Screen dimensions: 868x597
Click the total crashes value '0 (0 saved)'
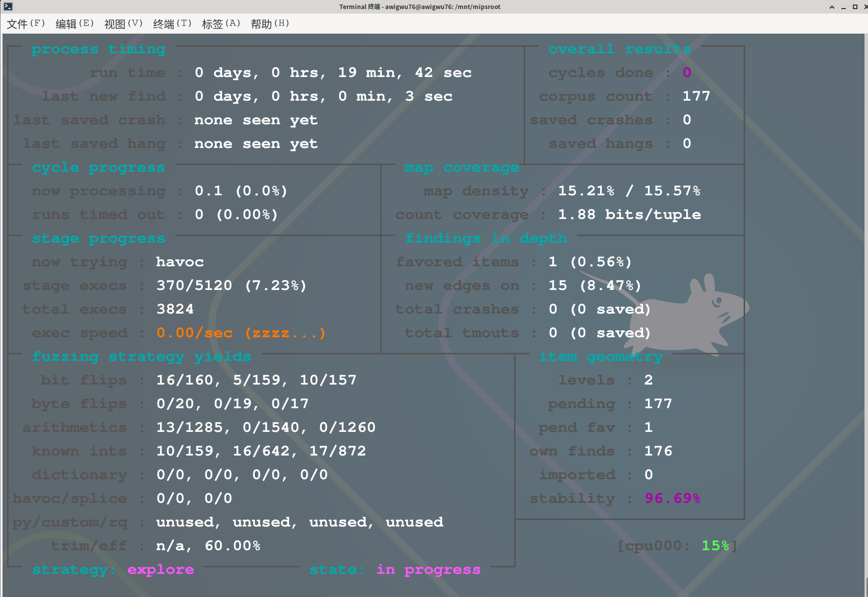tap(600, 309)
